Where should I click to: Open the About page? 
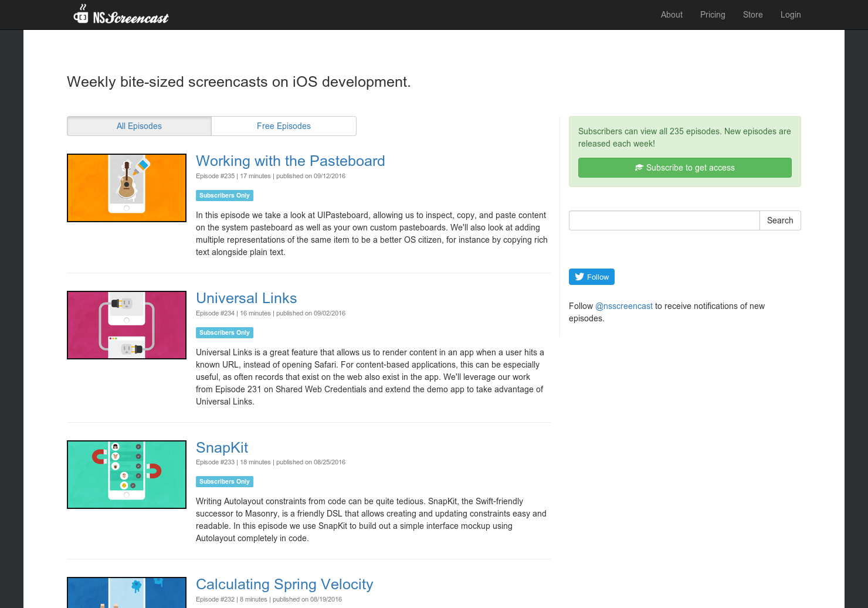coord(672,15)
